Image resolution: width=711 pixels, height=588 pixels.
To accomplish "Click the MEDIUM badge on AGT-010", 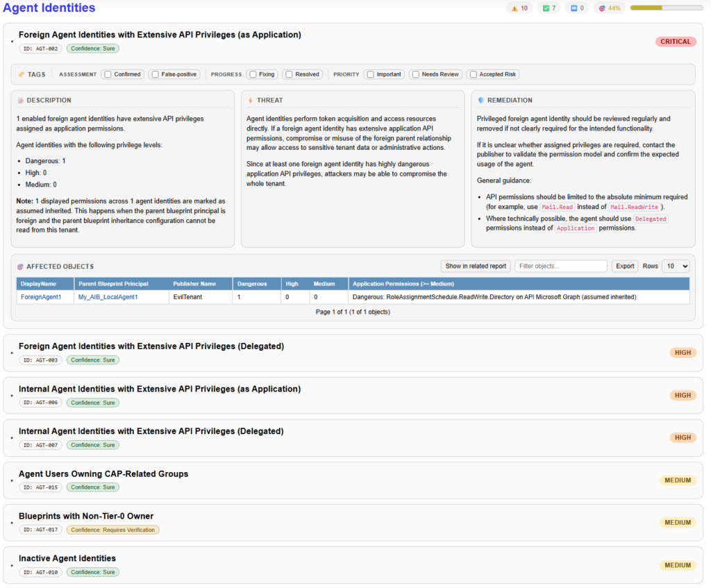I will [678, 565].
